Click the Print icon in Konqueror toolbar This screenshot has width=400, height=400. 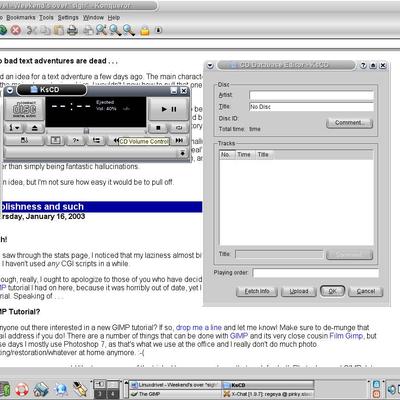(72, 30)
